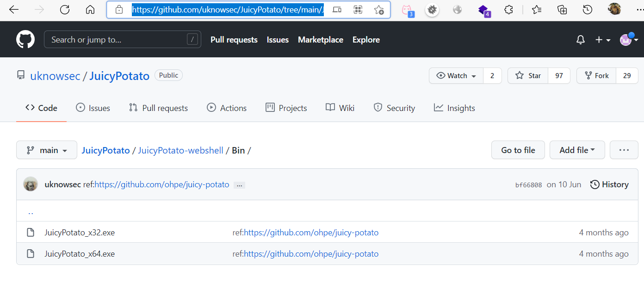Expand the Watch notifications dropdown
The width and height of the screenshot is (644, 295).
point(456,76)
